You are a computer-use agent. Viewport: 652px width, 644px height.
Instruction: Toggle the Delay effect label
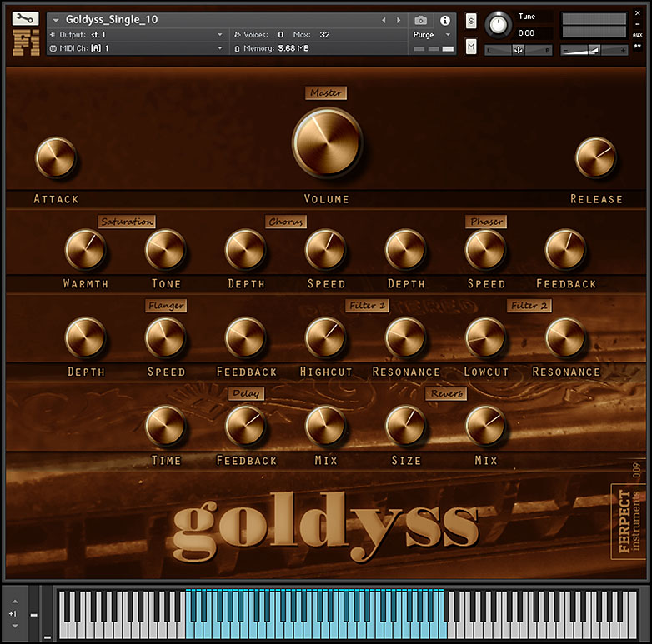(x=246, y=393)
